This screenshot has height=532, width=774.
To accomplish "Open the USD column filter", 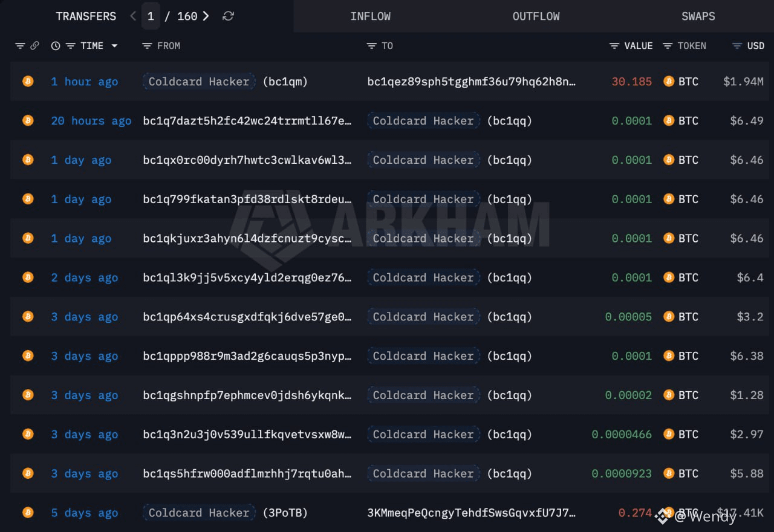I will point(737,46).
